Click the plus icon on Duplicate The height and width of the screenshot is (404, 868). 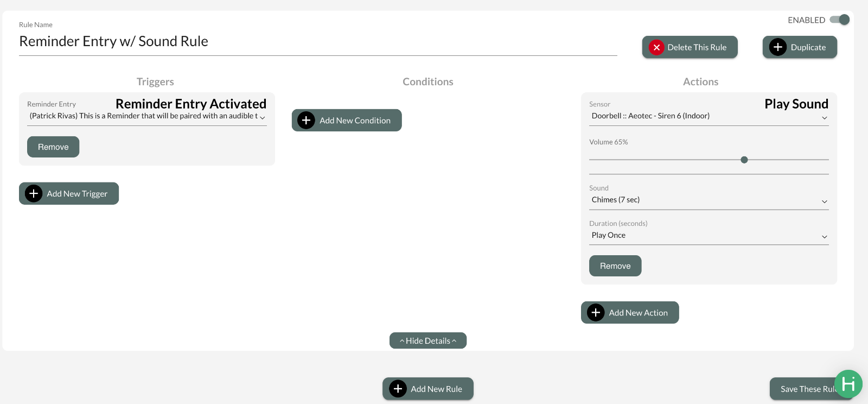click(x=777, y=47)
